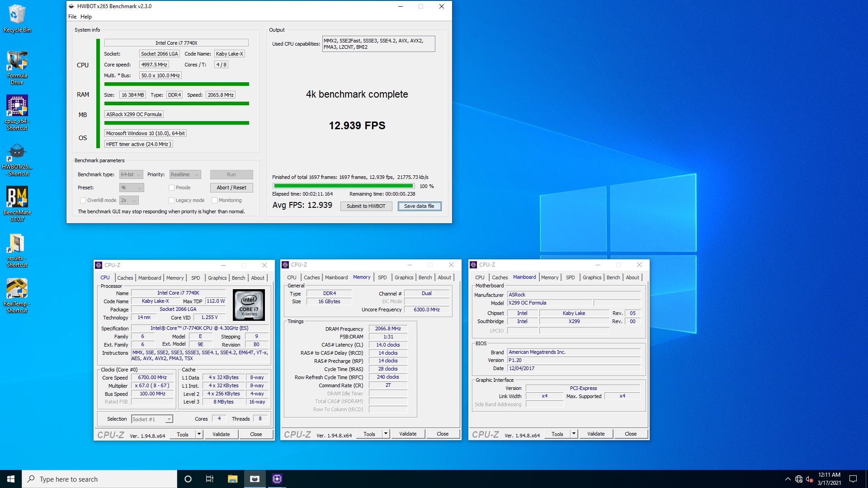
Task: Click the disabled Run button
Action: click(231, 174)
